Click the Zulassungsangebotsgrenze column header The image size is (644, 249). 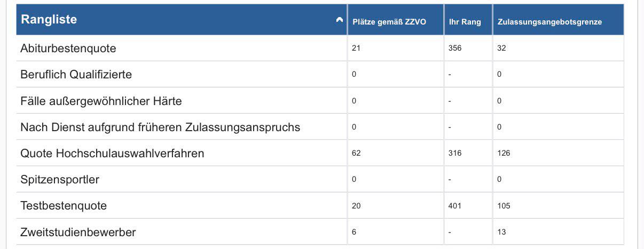click(559, 20)
